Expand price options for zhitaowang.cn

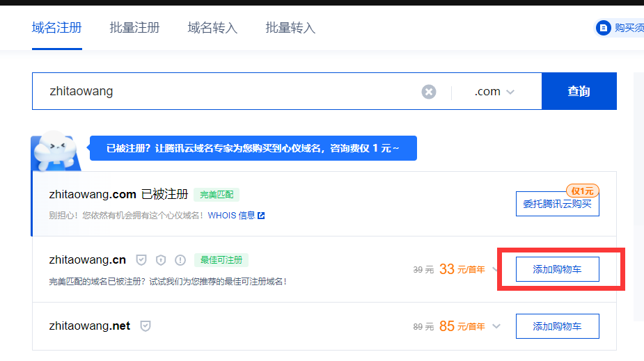494,269
